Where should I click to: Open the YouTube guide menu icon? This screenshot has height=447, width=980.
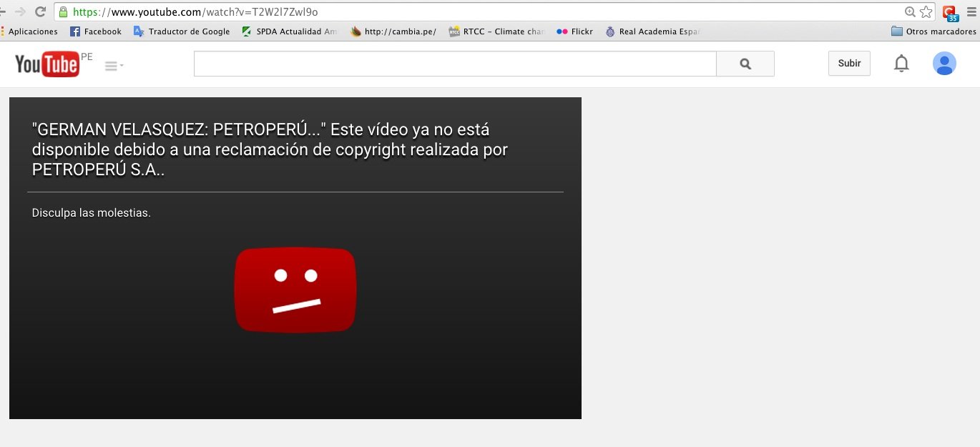pos(114,66)
